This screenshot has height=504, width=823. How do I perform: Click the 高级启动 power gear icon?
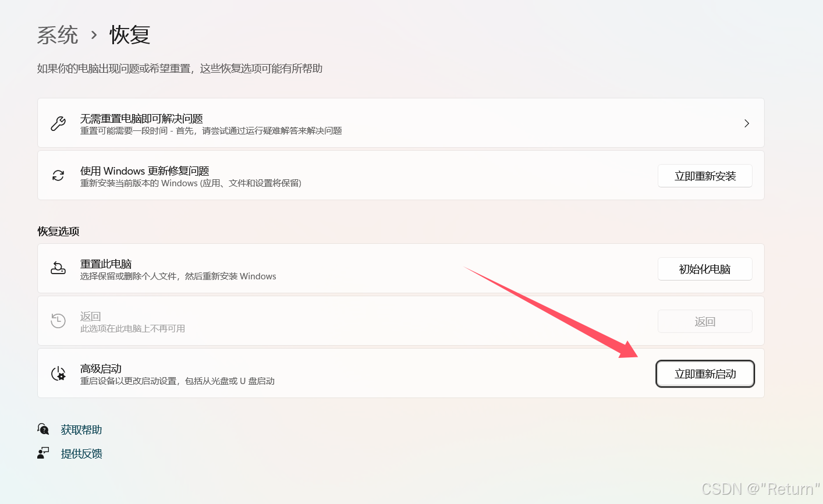58,374
